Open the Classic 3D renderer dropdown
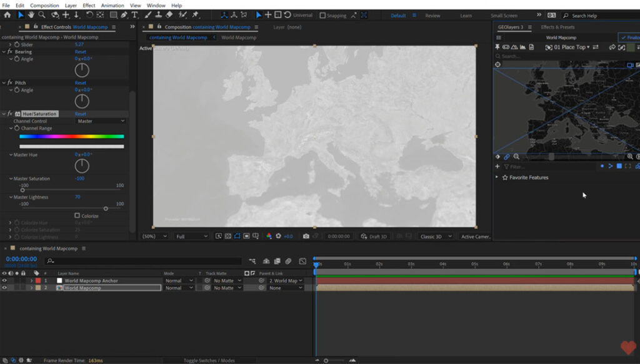Screen dimensions: 640x364 [x=435, y=237]
